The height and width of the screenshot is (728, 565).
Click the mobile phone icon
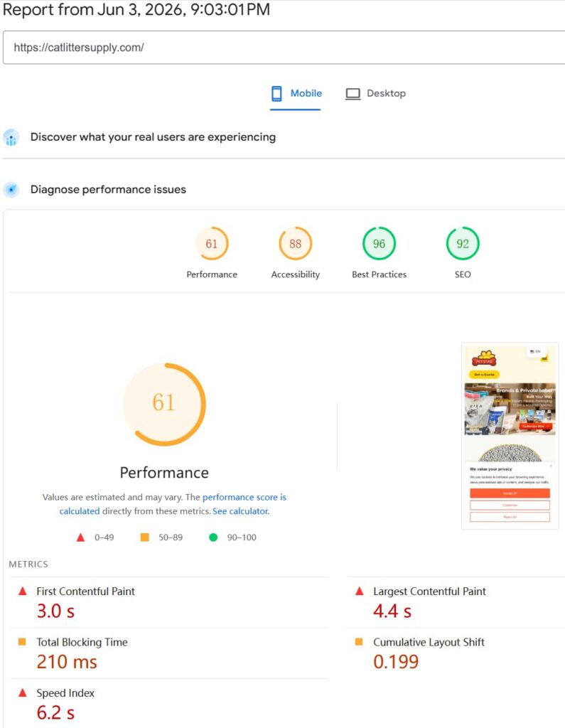(x=276, y=93)
